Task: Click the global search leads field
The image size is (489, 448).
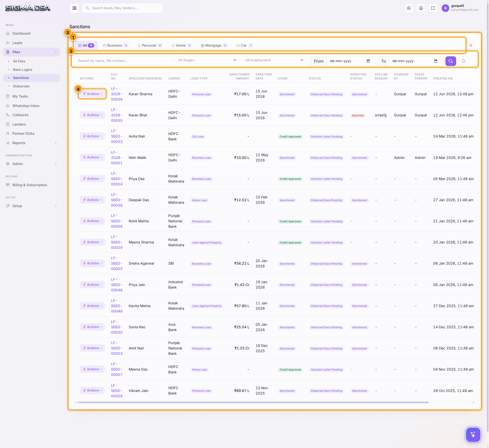Action: click(123, 8)
